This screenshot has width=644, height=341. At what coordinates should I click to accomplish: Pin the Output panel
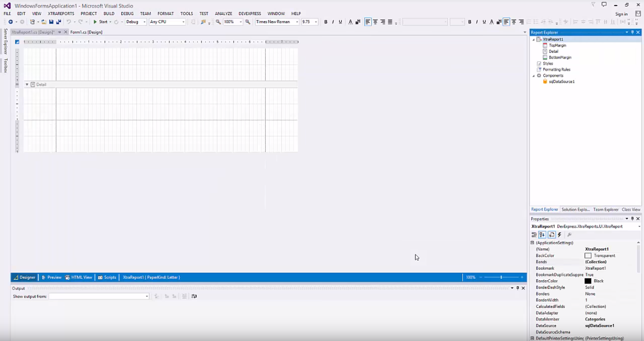click(518, 288)
